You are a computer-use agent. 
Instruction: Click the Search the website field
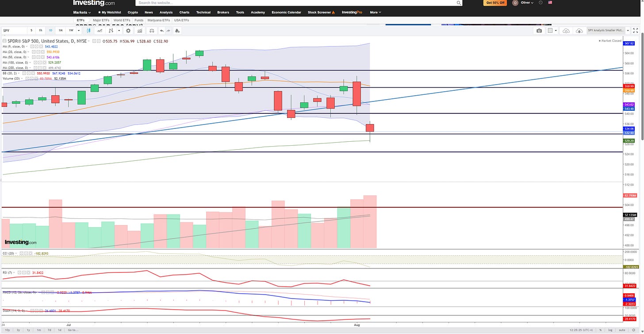tap(299, 3)
